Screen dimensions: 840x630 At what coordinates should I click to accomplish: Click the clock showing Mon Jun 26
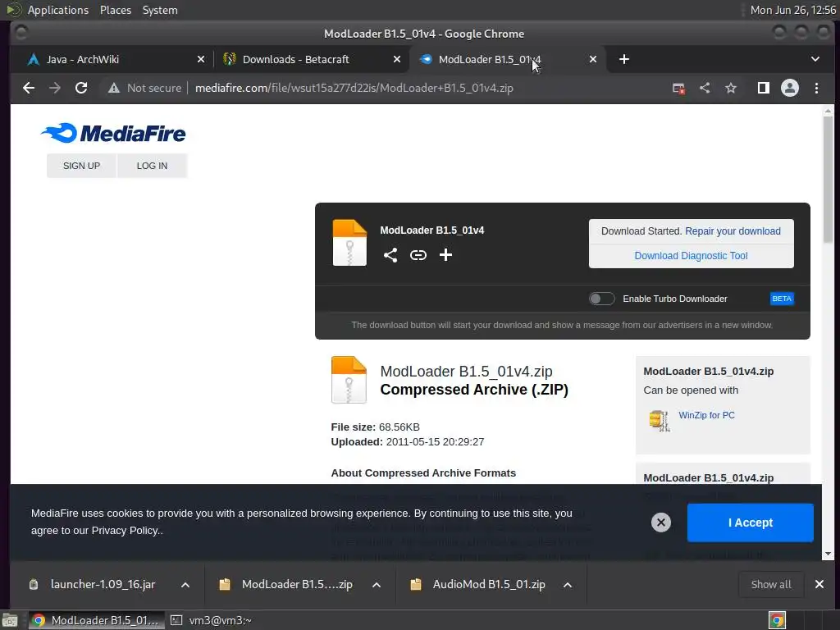[793, 10]
